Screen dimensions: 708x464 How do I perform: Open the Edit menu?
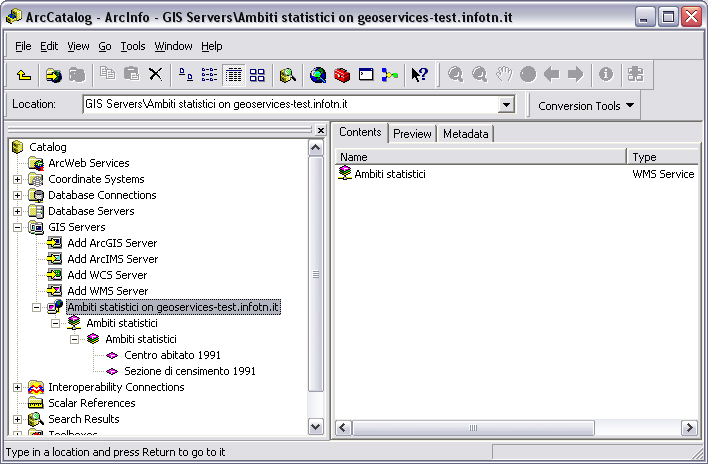point(49,46)
